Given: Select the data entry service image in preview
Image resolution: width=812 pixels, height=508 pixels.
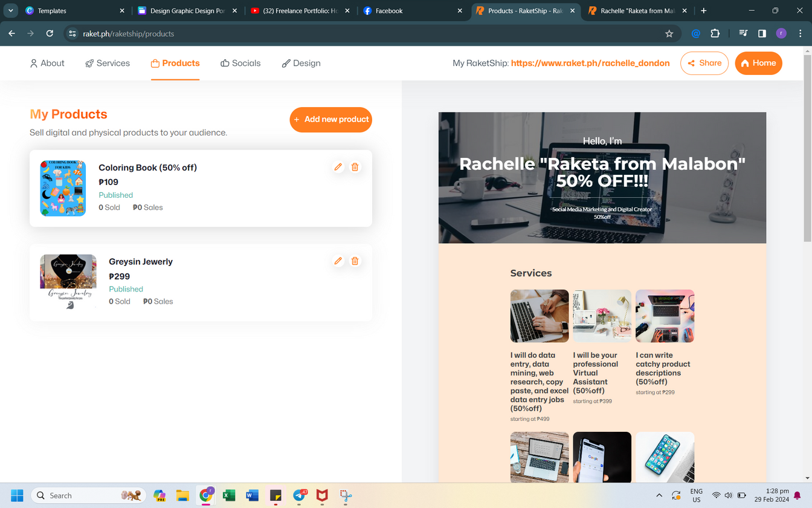Looking at the screenshot, I should tap(540, 316).
